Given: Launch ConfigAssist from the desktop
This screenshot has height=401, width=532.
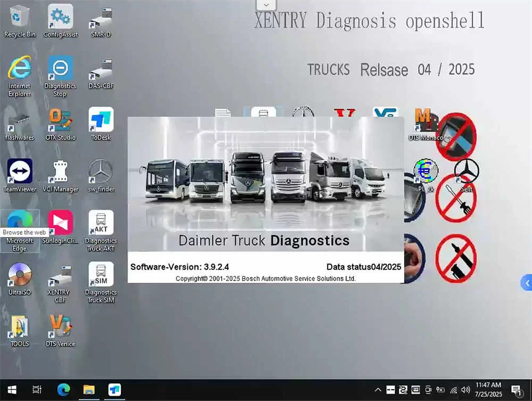Looking at the screenshot, I should tap(61, 21).
